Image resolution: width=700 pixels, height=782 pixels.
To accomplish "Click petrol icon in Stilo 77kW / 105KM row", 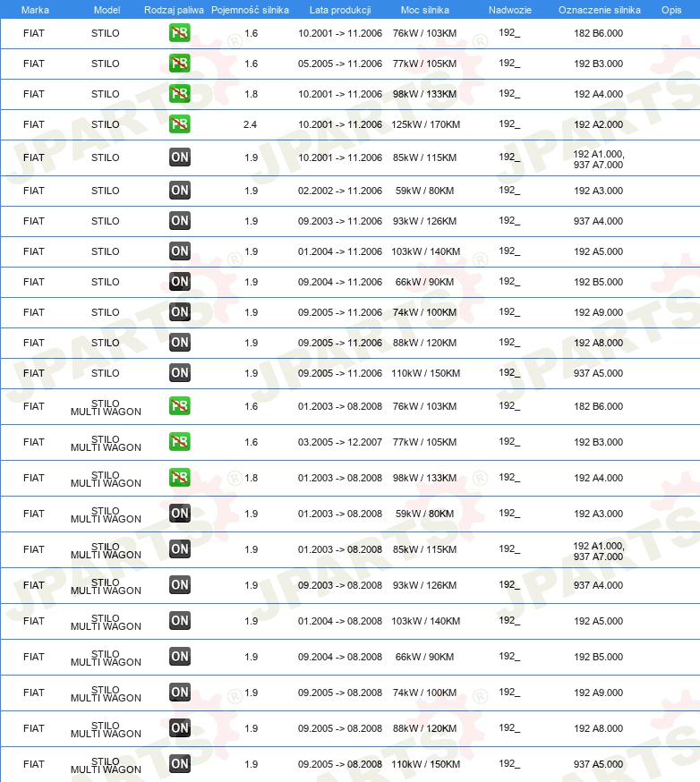I will pos(180,64).
